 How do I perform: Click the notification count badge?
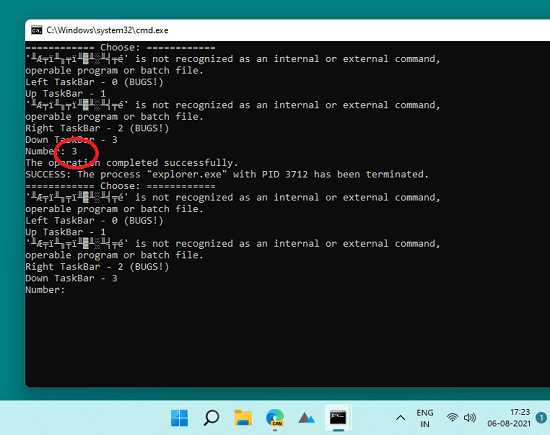click(x=541, y=417)
